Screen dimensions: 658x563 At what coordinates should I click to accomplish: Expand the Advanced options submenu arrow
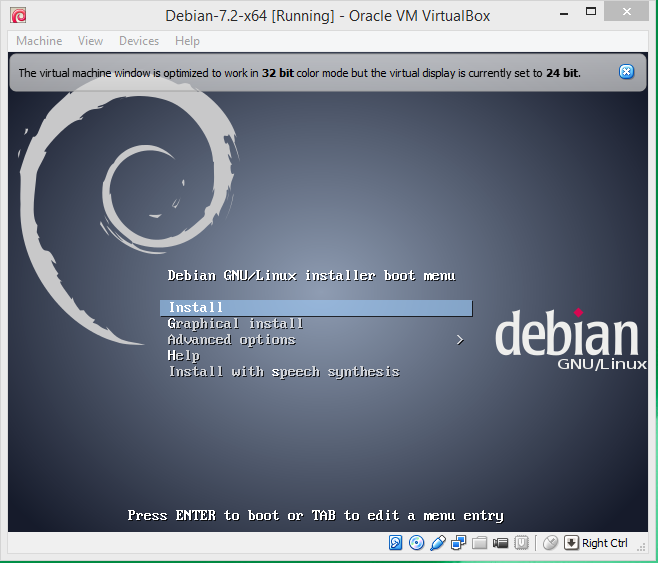coord(460,340)
